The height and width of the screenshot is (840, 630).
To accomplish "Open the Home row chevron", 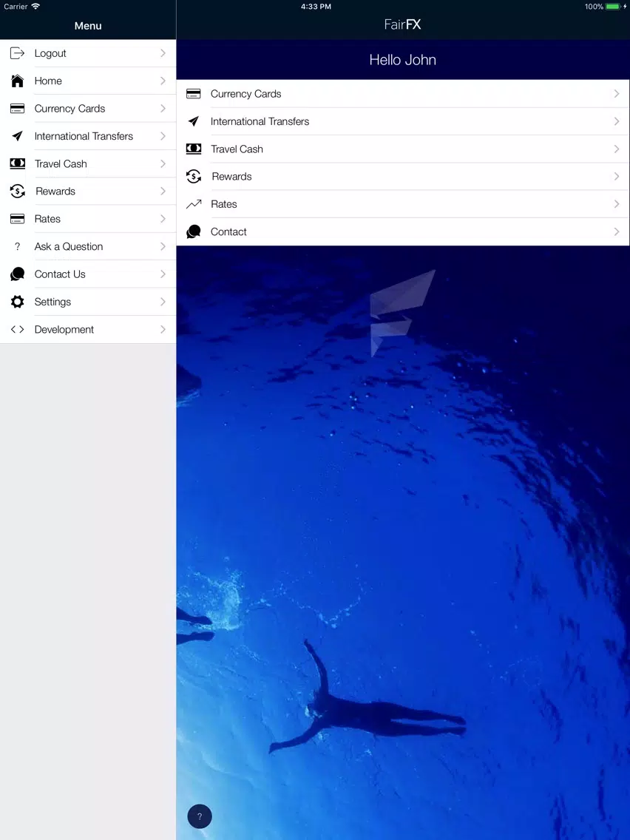I will [x=163, y=81].
